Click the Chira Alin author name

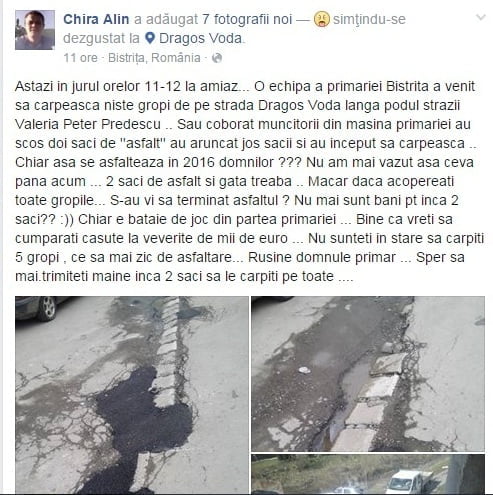pyautogui.click(x=96, y=19)
